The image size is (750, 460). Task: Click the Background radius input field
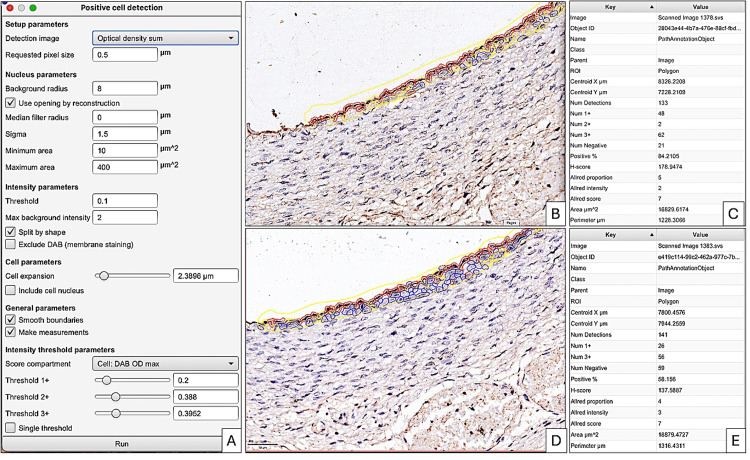click(x=125, y=88)
